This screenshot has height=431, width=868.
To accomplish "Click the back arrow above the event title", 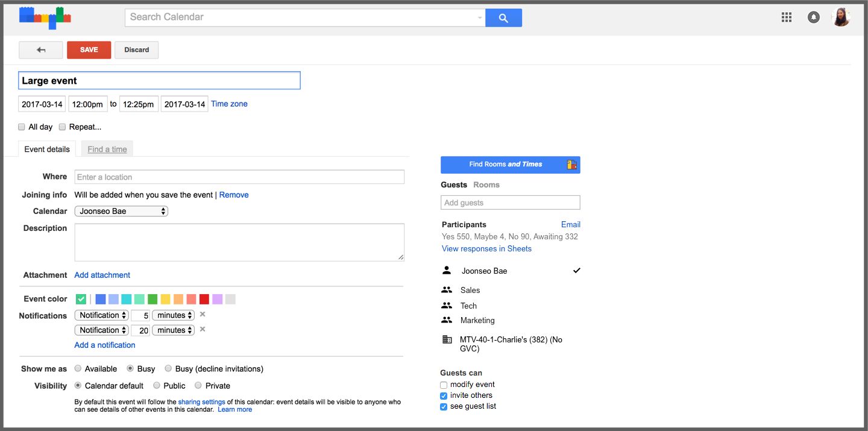I will (40, 49).
